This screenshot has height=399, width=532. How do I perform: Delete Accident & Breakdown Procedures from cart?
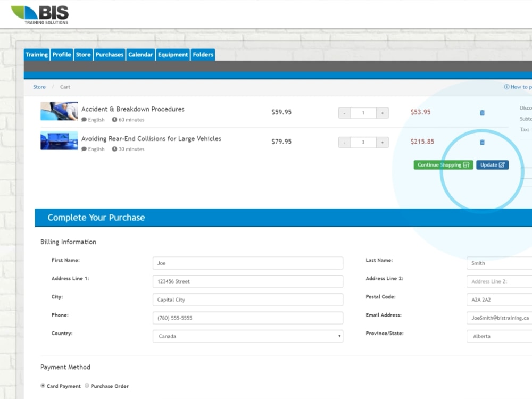(x=482, y=113)
